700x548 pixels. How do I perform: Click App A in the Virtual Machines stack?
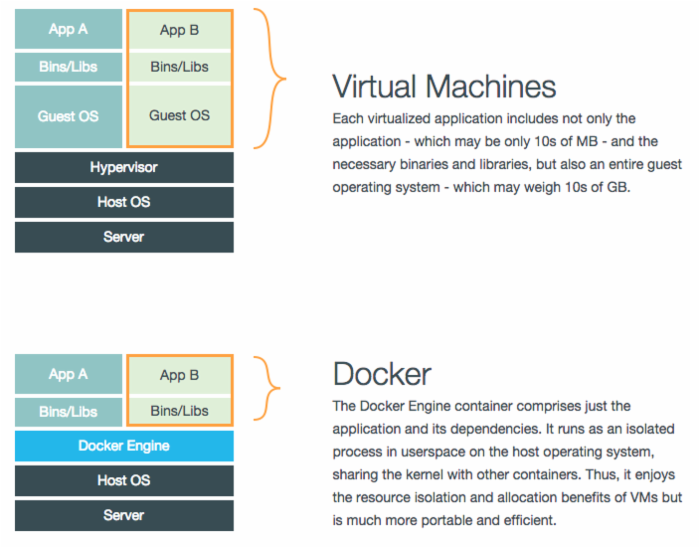click(68, 29)
